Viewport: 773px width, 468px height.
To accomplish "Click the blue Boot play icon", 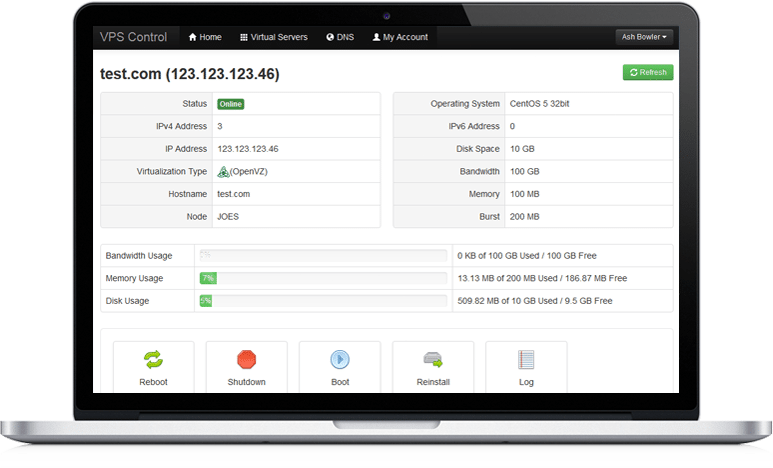I will pos(339,359).
